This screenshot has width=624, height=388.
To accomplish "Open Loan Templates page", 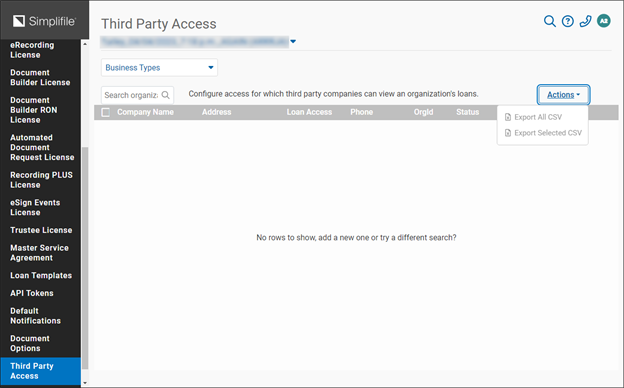I will pos(41,275).
